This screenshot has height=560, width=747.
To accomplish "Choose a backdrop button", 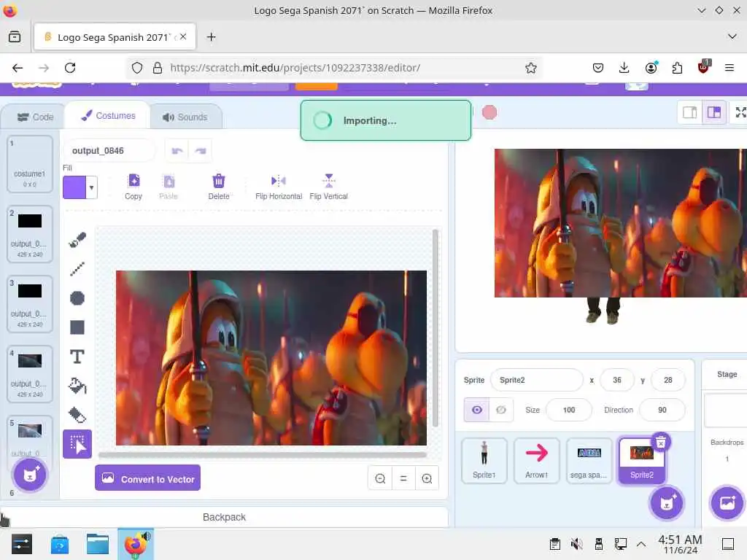I will 727,503.
